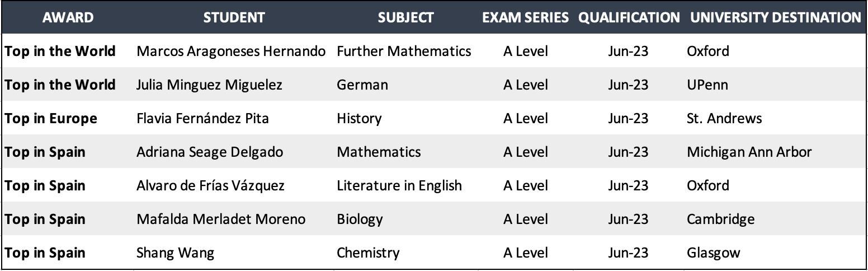Select the Shang Wang cell
868x271 pixels.
coord(175,253)
